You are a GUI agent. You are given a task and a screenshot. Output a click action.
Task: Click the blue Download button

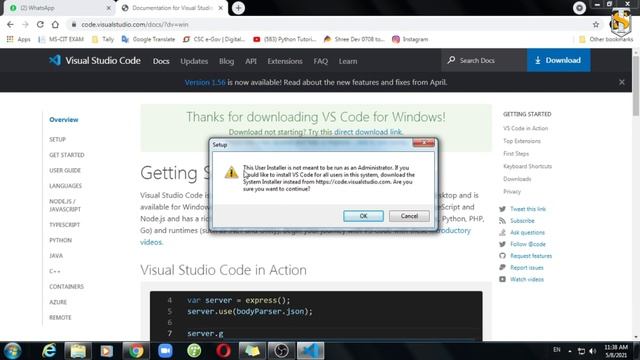click(x=558, y=60)
